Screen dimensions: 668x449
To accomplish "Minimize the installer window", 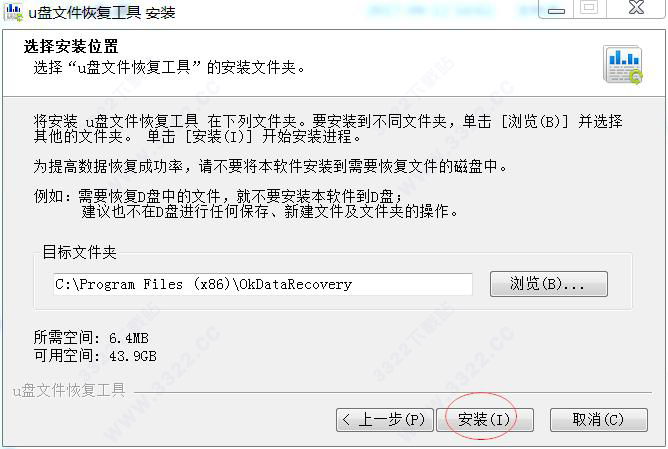I will (x=556, y=9).
